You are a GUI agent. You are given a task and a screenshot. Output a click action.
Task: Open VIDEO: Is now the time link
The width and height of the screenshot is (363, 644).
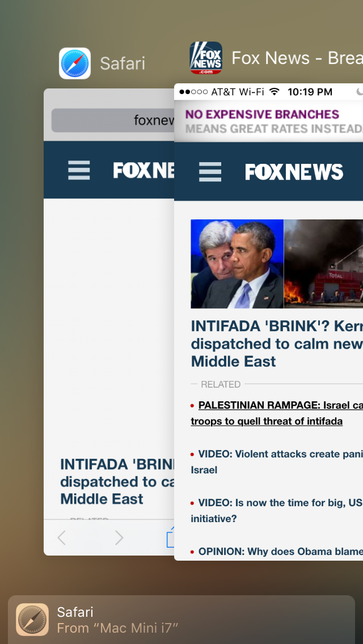(277, 511)
